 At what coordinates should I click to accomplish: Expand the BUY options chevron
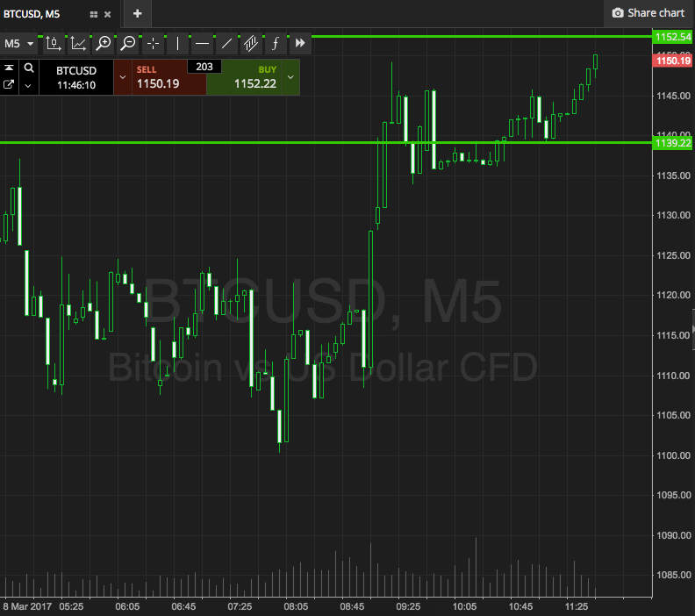(290, 77)
